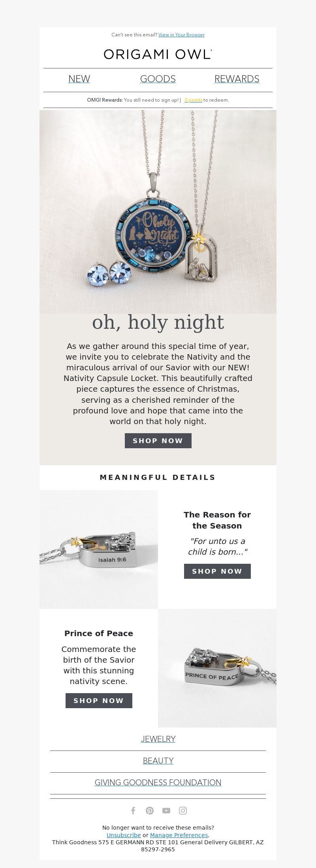The width and height of the screenshot is (316, 868).
Task: Open the BEAUTY footer link
Action: [x=158, y=760]
